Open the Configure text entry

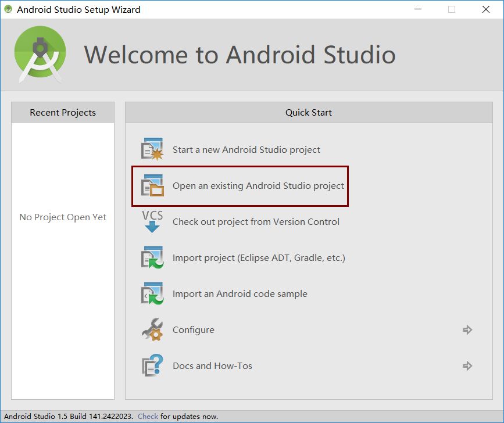point(194,330)
